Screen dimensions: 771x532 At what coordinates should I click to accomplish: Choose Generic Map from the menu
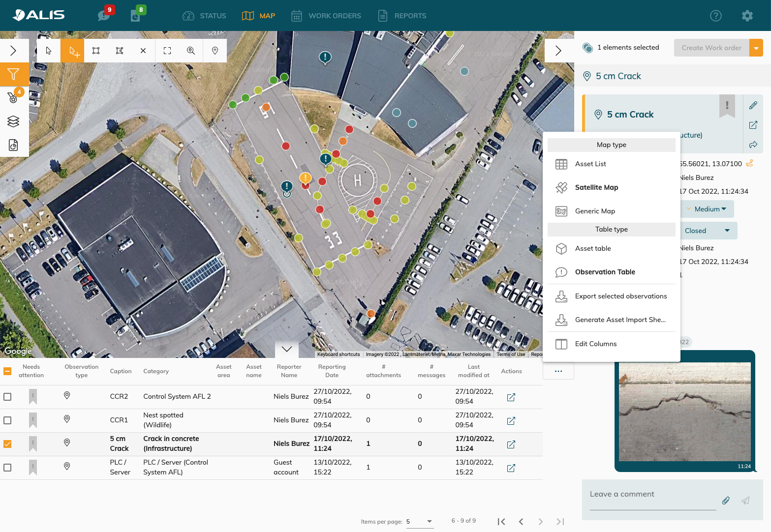[x=595, y=211]
